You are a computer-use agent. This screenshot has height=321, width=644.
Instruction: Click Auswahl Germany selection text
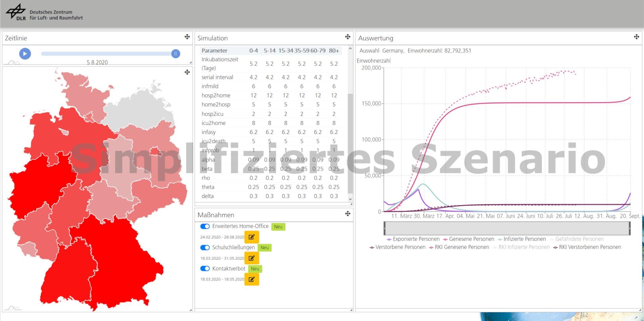(382, 51)
